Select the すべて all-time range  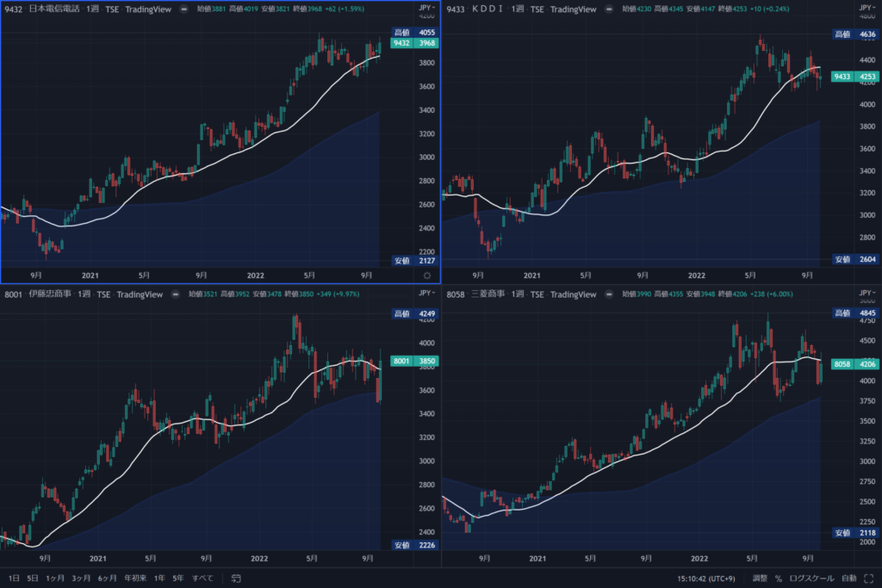coord(202,579)
